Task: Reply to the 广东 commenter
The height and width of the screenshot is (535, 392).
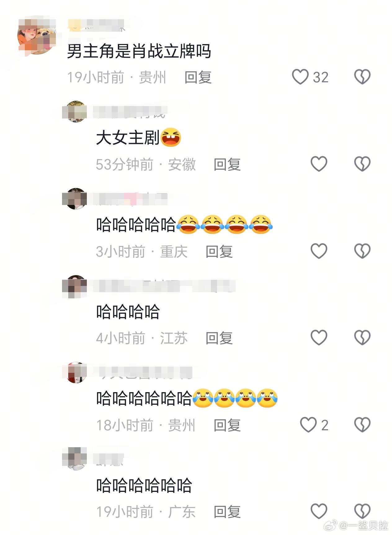Action: click(x=227, y=512)
